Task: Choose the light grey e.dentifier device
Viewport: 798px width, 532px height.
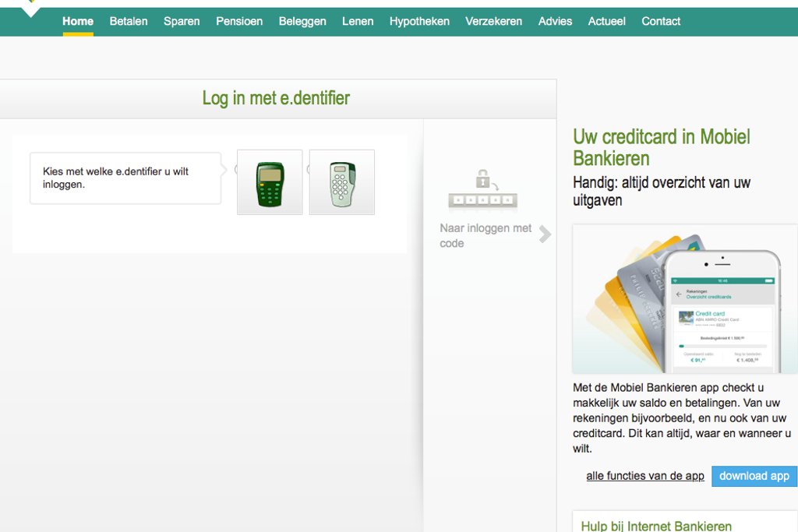Action: tap(341, 182)
